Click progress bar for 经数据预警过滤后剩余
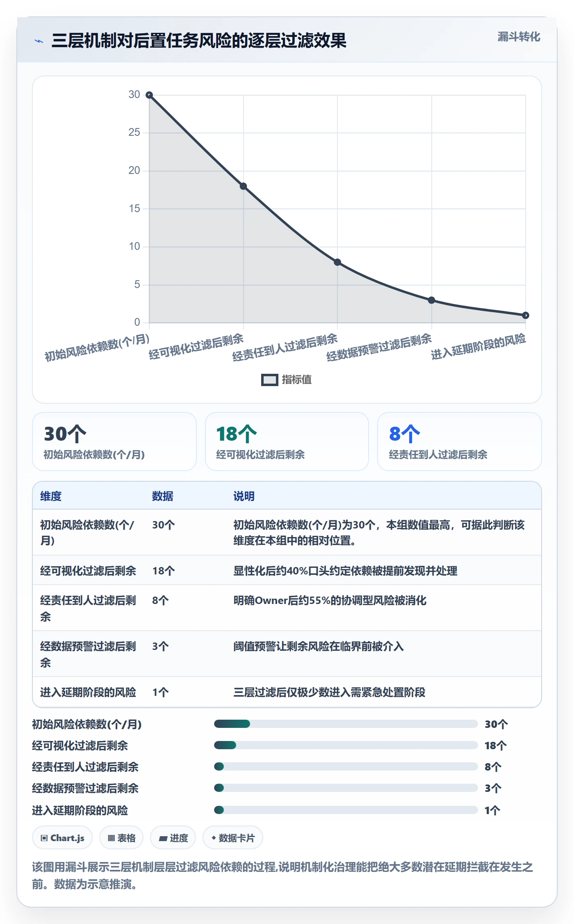 (x=346, y=788)
